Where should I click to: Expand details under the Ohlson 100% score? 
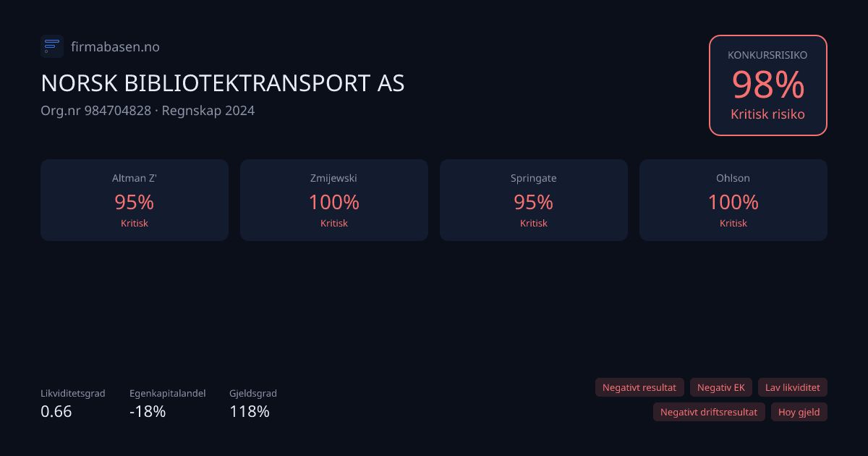pyautogui.click(x=733, y=203)
